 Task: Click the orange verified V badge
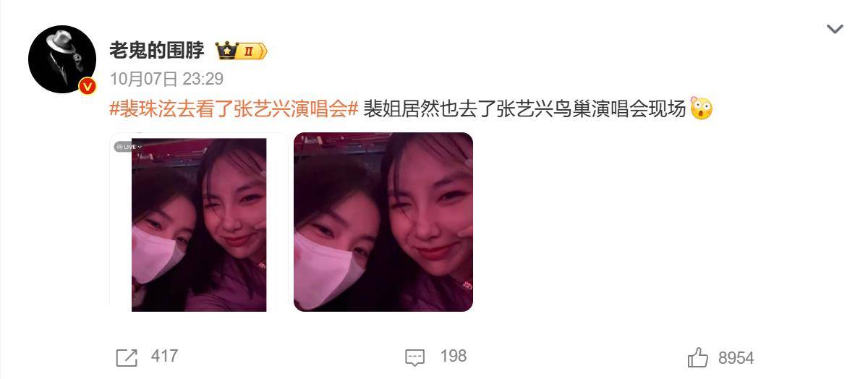tap(88, 86)
